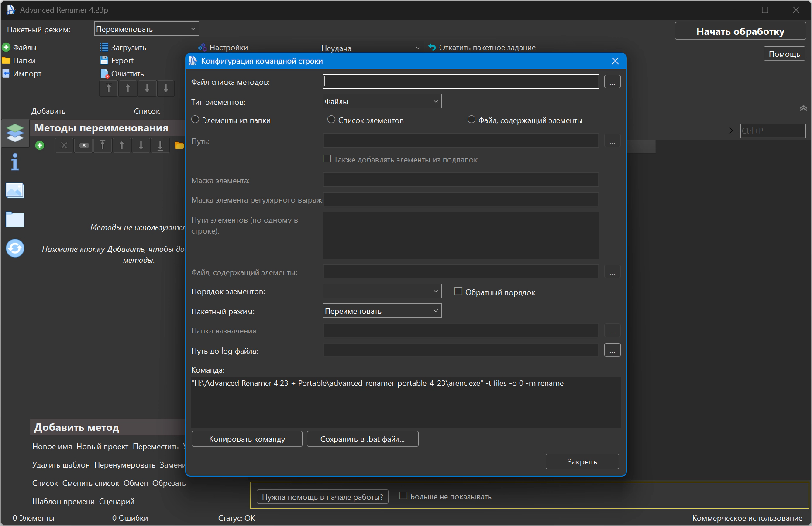This screenshot has height=526, width=812.
Task: Click the undo batch rollback icon
Action: coord(432,47)
